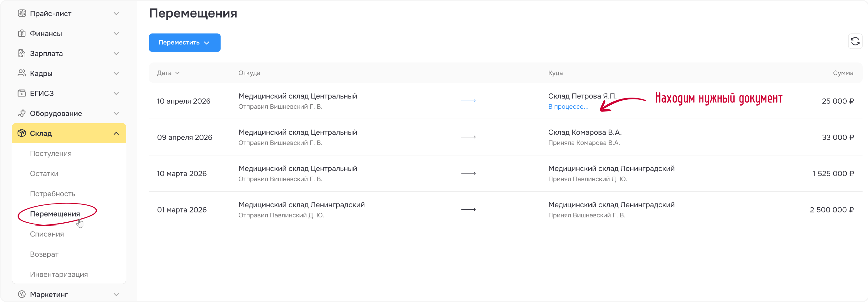Screen dimensions: 868x302
Task: Expand the ЕГИСЗ section chevron
Action: 116,93
